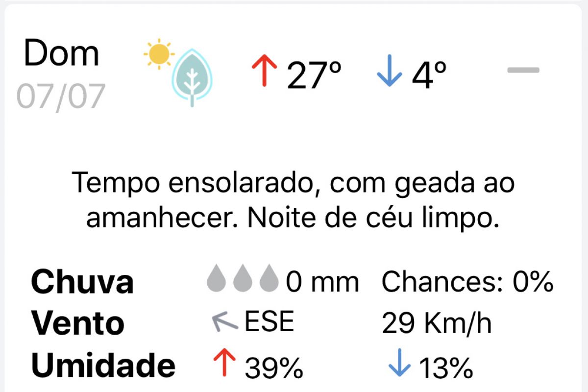Tap the sun weather icon
Screen dimensions: 588x392
159,54
